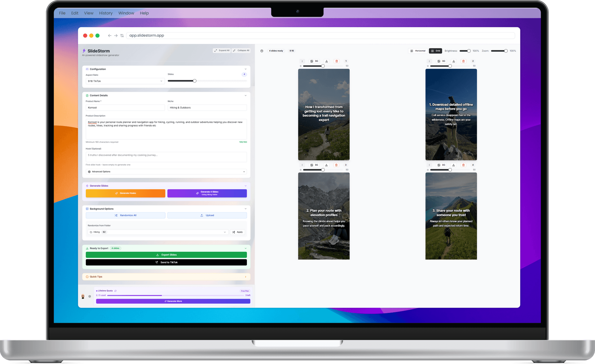Delete slide 1 with the red trash icon
This screenshot has width=595, height=364.
click(337, 61)
